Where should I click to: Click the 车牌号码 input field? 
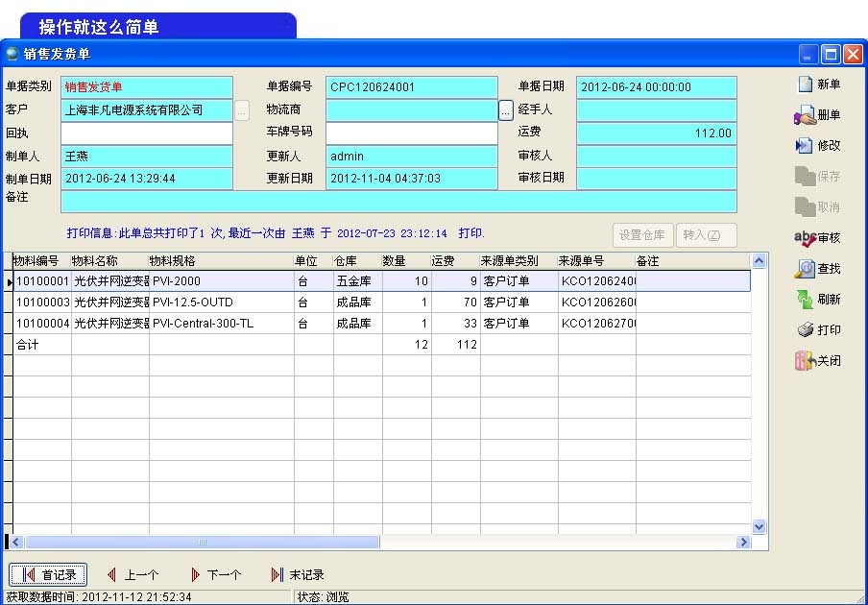coord(412,133)
